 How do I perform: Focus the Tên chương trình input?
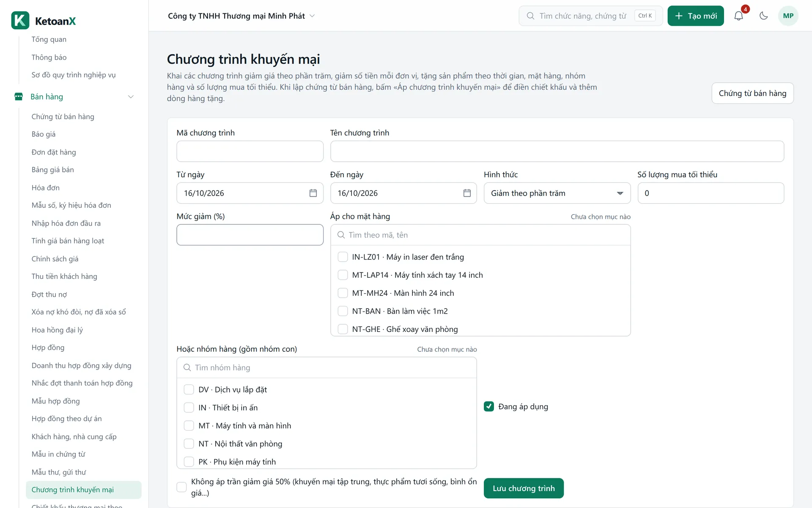tap(557, 151)
